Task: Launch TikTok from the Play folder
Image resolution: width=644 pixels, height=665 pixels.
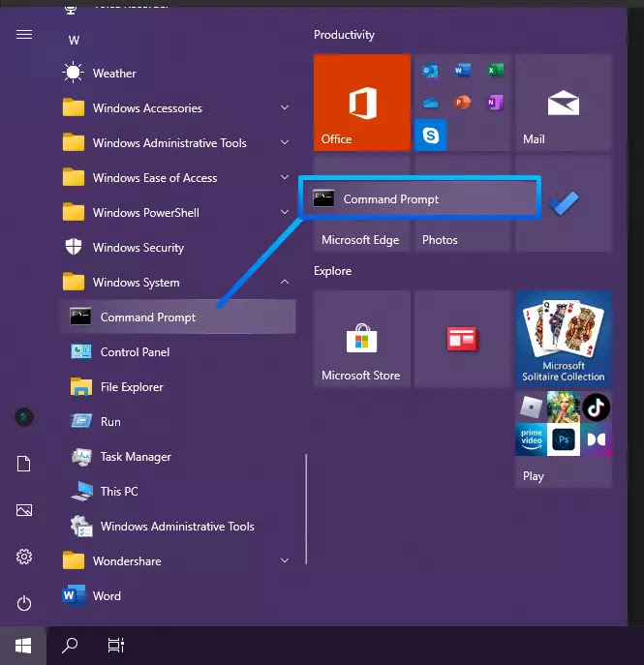Action: point(596,408)
